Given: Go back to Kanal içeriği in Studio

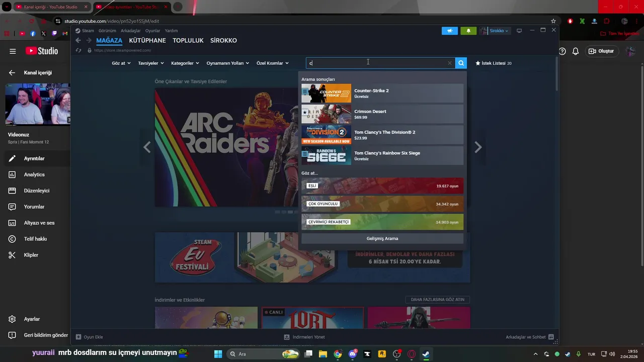Looking at the screenshot, I should [12, 73].
